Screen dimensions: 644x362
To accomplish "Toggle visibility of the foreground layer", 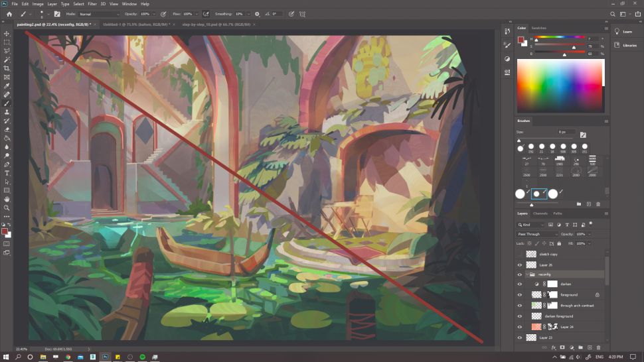I will 520,294.
